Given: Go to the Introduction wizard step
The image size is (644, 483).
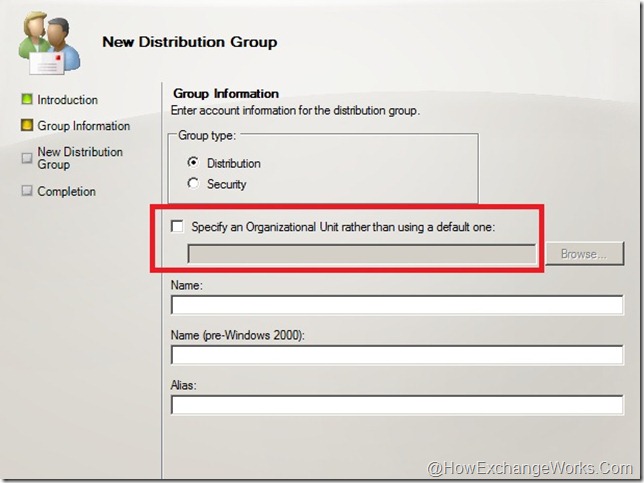Looking at the screenshot, I should pos(67,100).
